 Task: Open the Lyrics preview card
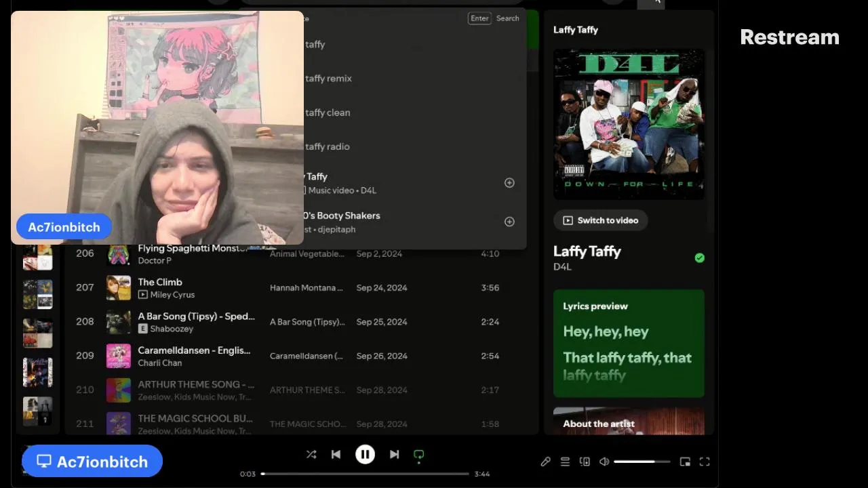[x=629, y=343]
